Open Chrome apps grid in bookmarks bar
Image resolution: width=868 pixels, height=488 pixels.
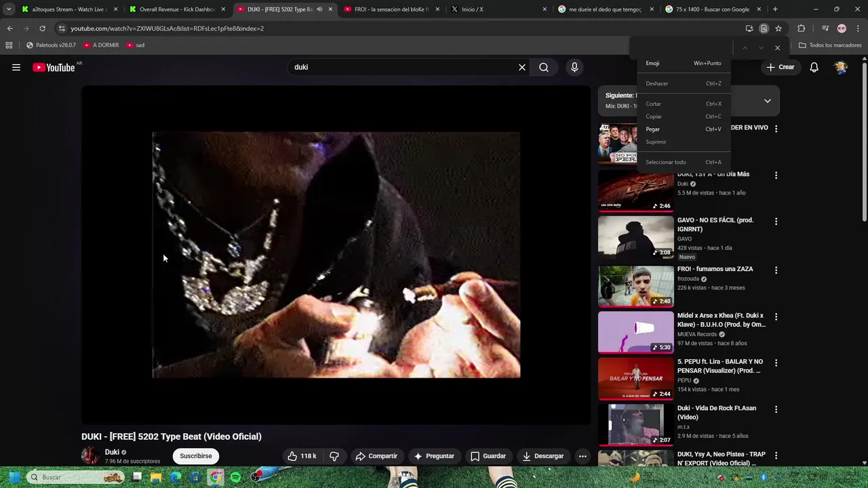[x=9, y=45]
